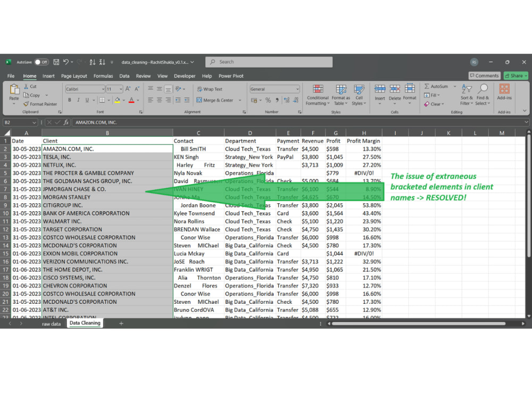Switch to the Power Pivot tab
Screen dimensions: 532x399
tap(231, 76)
